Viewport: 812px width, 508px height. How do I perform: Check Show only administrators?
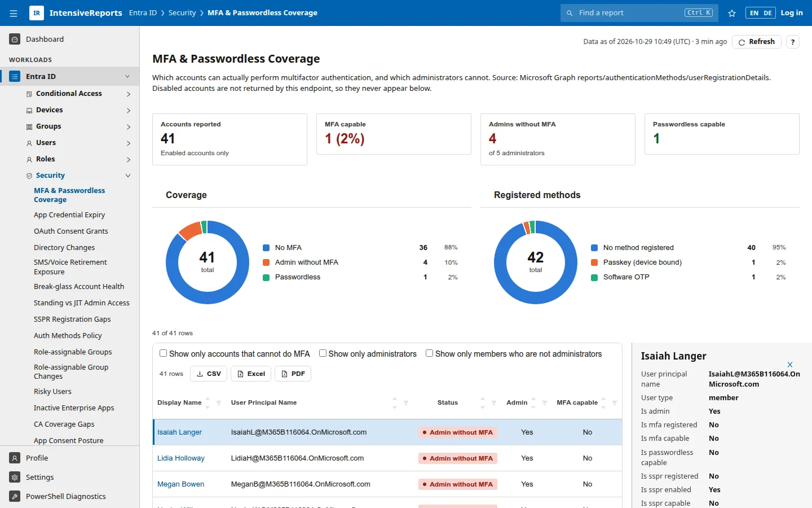tap(323, 353)
